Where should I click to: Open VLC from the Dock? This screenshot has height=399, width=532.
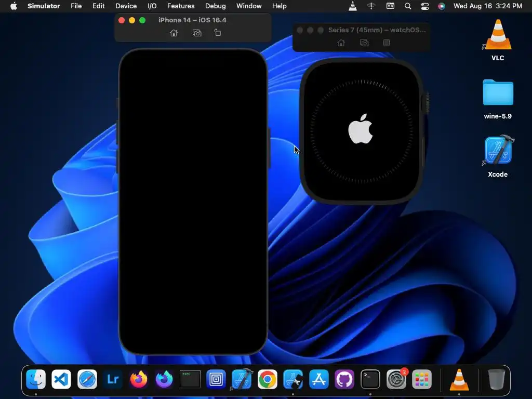click(x=459, y=379)
